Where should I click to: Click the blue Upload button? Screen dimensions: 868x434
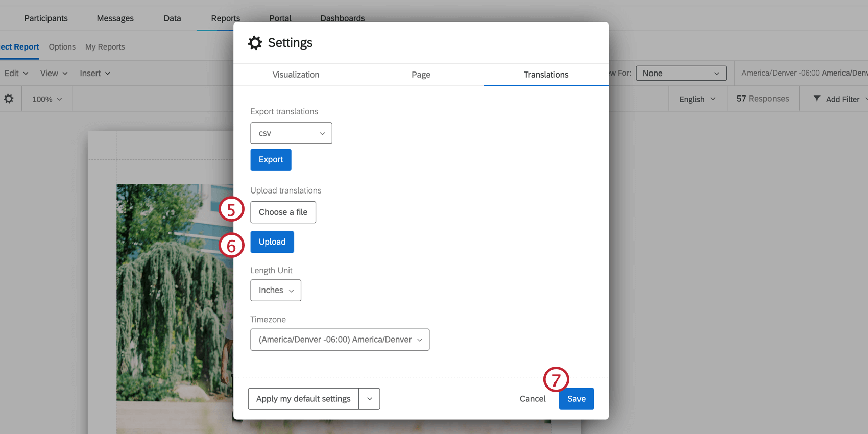[x=272, y=242]
